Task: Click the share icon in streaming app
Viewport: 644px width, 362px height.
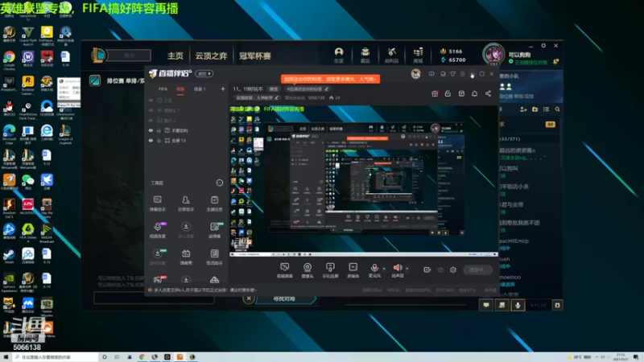Action: 488,93
